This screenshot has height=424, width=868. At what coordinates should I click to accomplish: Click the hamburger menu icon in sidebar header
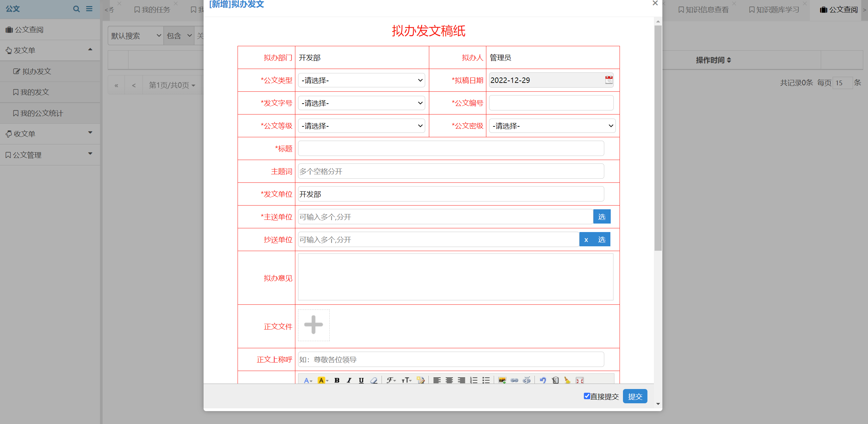pyautogui.click(x=89, y=9)
